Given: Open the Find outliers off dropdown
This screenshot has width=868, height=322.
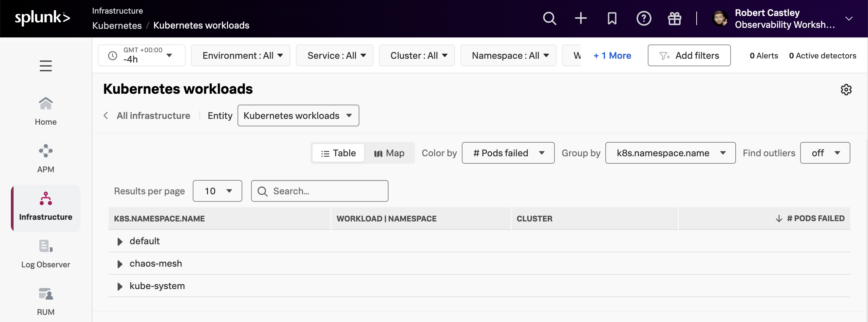Looking at the screenshot, I should [x=825, y=153].
